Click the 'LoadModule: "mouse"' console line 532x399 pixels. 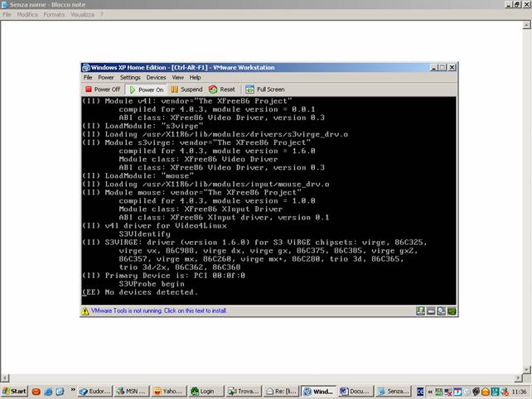pyautogui.click(x=138, y=176)
